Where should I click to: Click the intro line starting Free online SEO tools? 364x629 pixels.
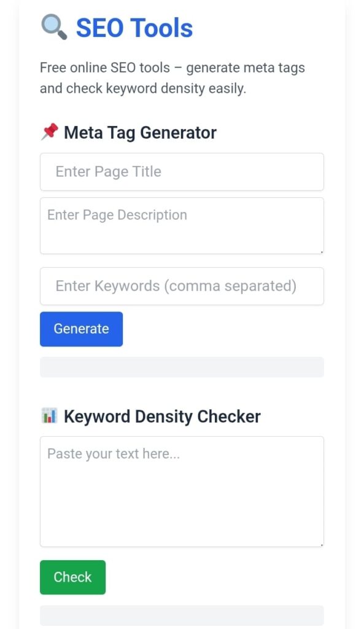(172, 68)
